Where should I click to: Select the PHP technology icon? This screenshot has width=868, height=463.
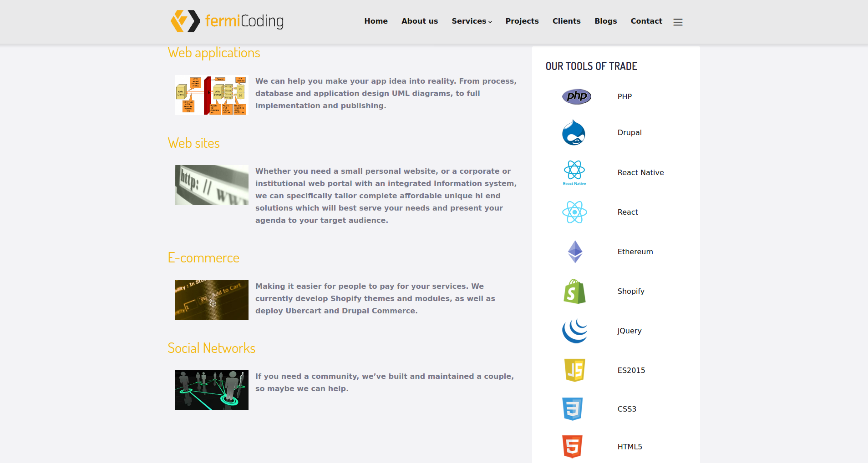point(577,96)
